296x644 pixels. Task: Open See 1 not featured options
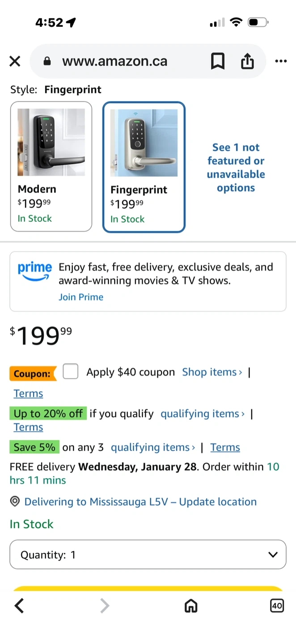(236, 167)
